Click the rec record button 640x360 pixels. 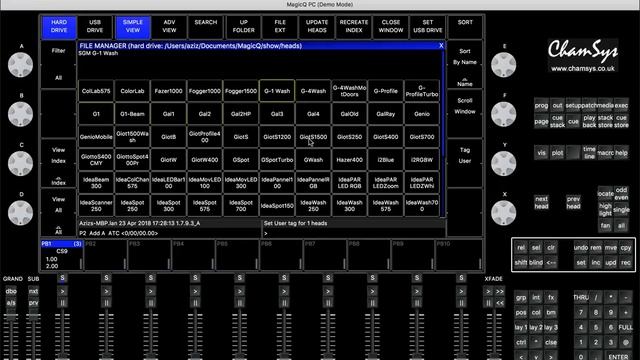click(x=626, y=263)
